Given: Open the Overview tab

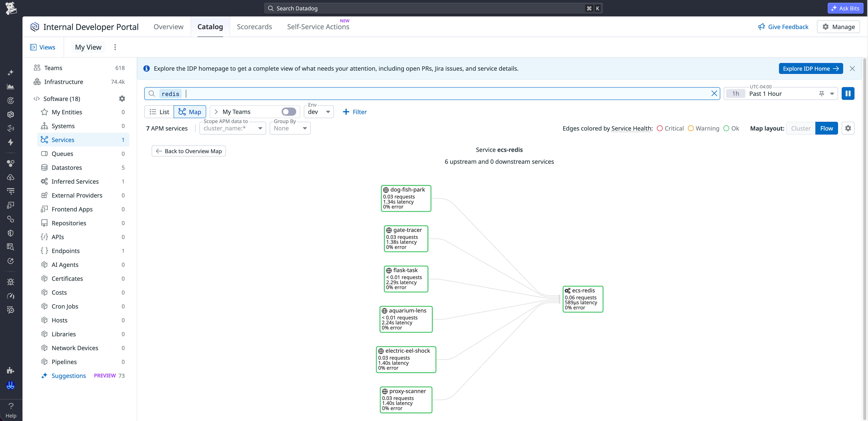Looking at the screenshot, I should click(x=168, y=27).
